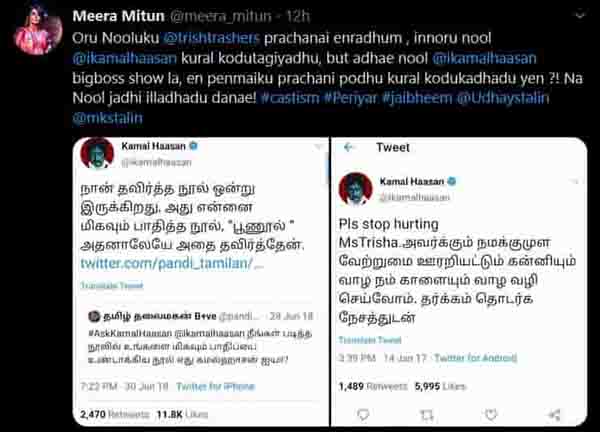This screenshot has width=600, height=432.
Task: Click the verified badge in left Kamal Haasan tweet
Action: [194, 146]
